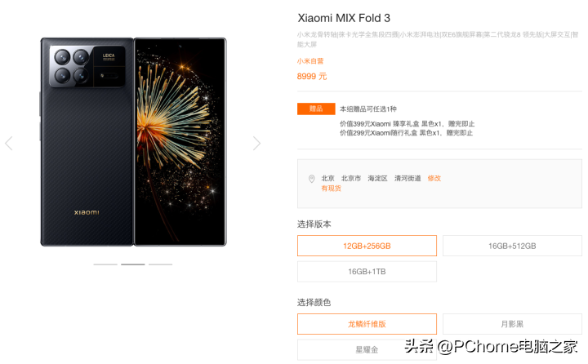Select the 价值299元 随行礼盒 gift line
This screenshot has height=364, width=588.
[x=406, y=133]
